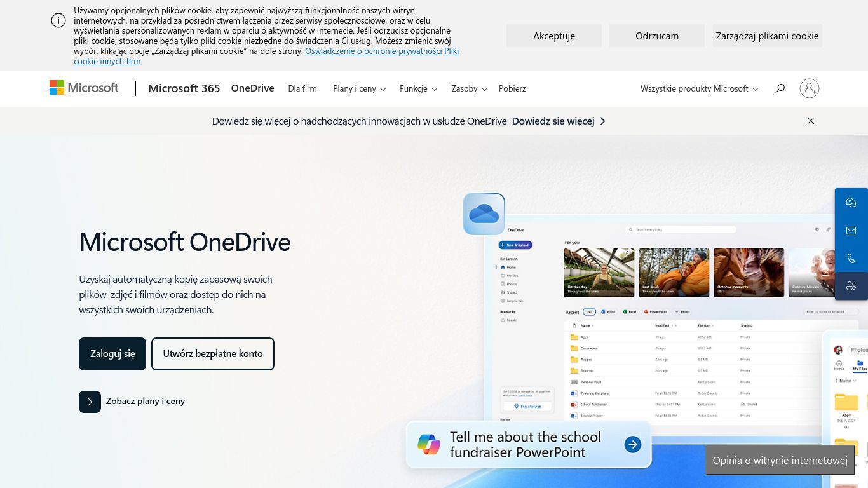Open Zarządzaj plikami cookie
The width and height of the screenshot is (868, 488).
click(767, 36)
